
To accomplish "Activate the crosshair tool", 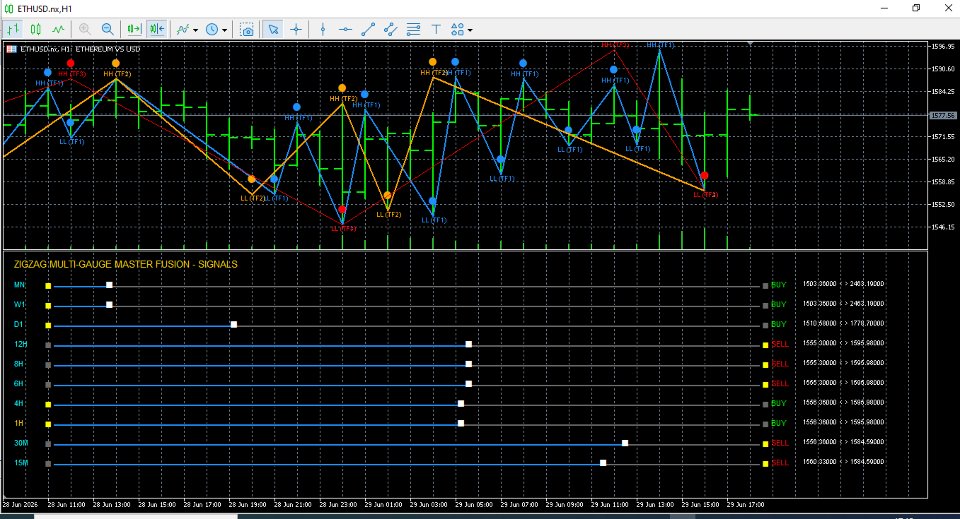I will click(x=296, y=29).
